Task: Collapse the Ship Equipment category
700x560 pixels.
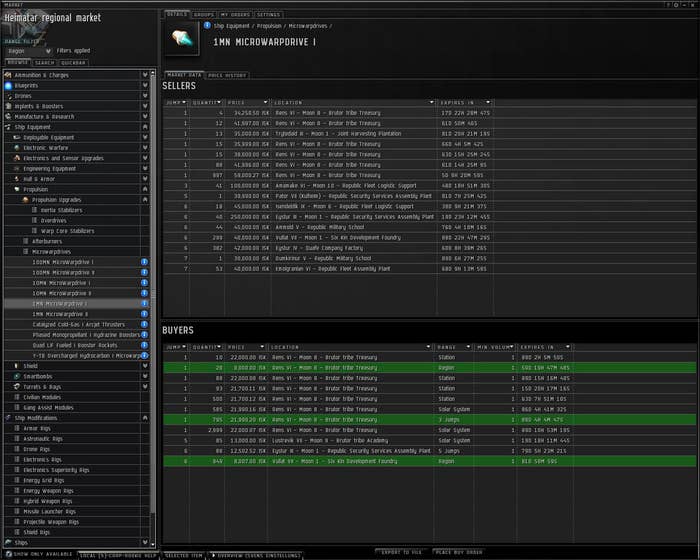Action: click(x=145, y=127)
